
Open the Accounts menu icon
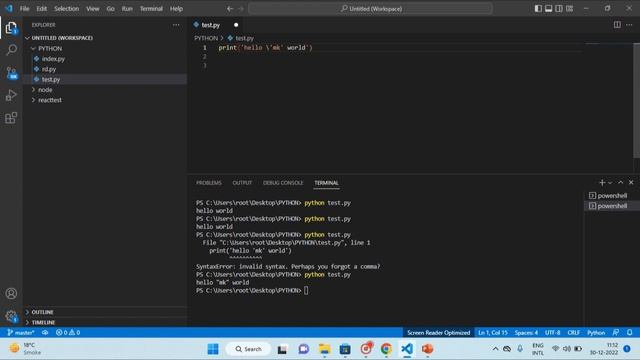(x=11, y=293)
